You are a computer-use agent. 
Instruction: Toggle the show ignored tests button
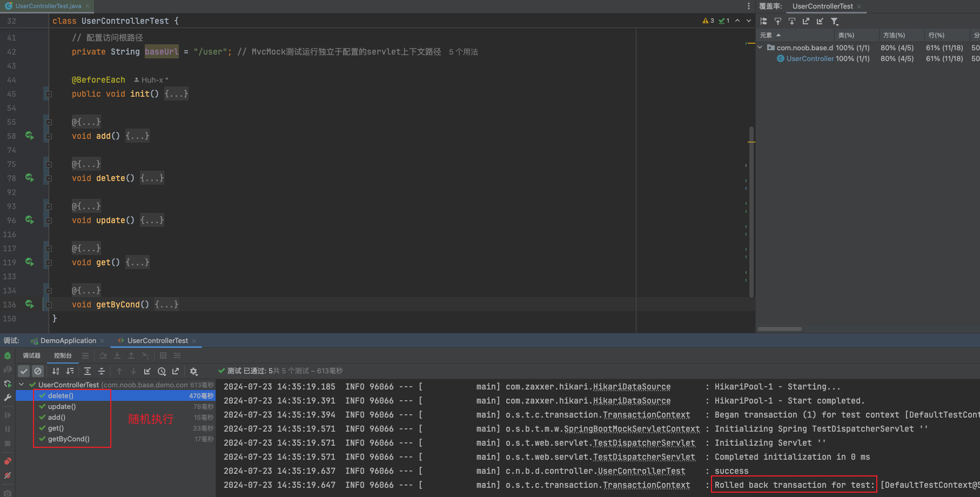click(x=38, y=371)
